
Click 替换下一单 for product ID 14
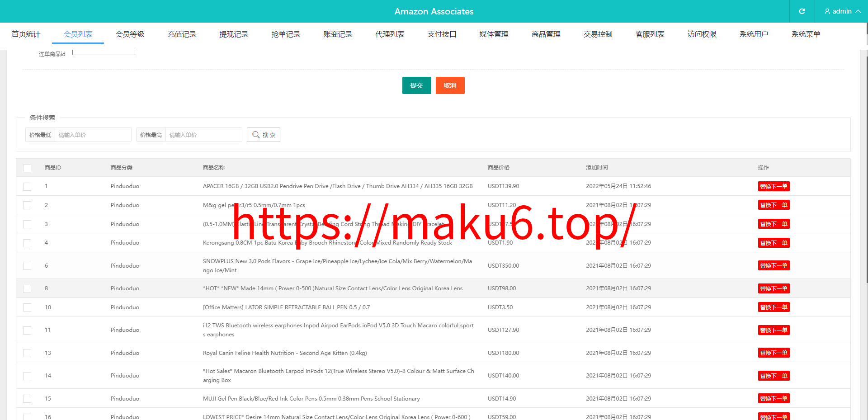(x=774, y=376)
